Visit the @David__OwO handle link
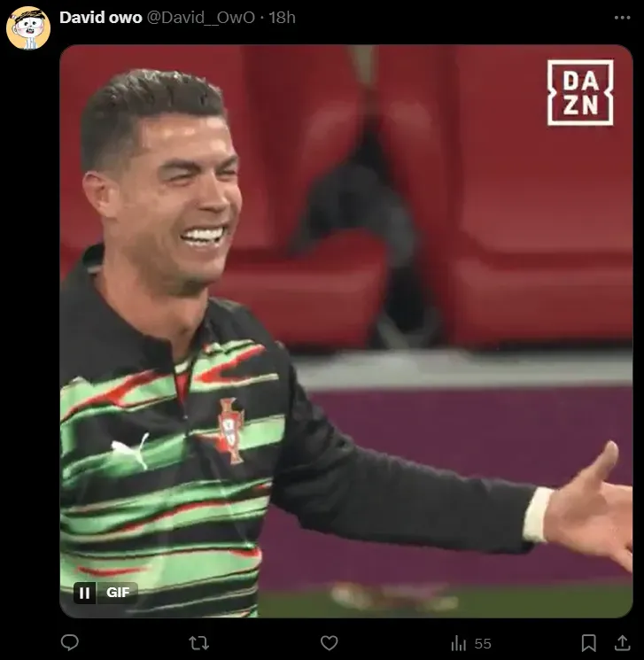This screenshot has height=660, width=644. [x=200, y=17]
